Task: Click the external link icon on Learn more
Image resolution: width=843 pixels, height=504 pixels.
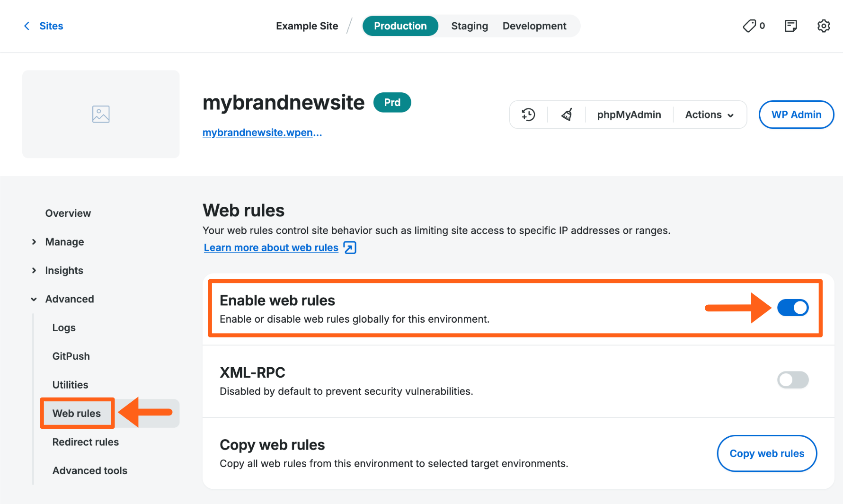Action: 349,247
